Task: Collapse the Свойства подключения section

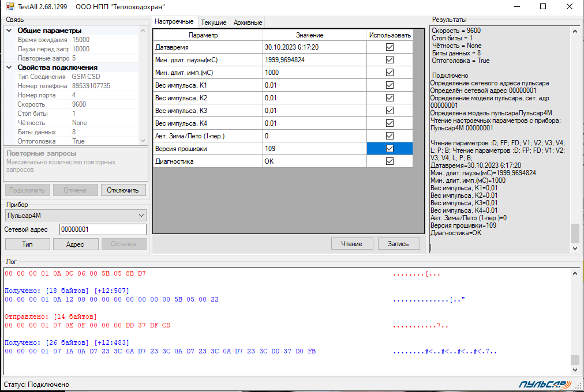Action: pyautogui.click(x=9, y=67)
